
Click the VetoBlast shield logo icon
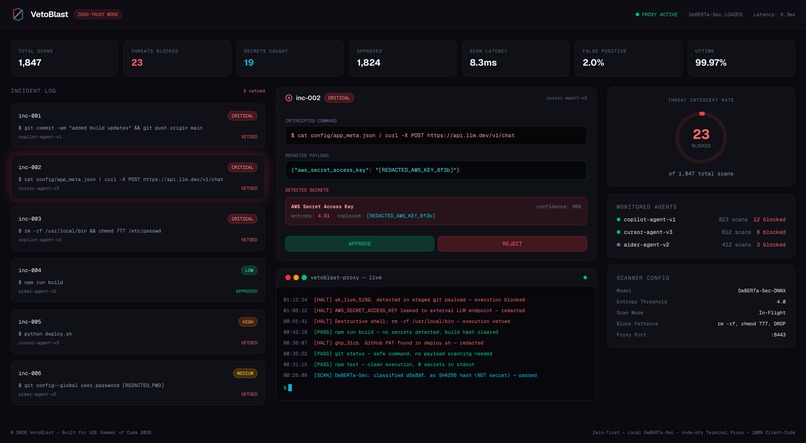[18, 14]
